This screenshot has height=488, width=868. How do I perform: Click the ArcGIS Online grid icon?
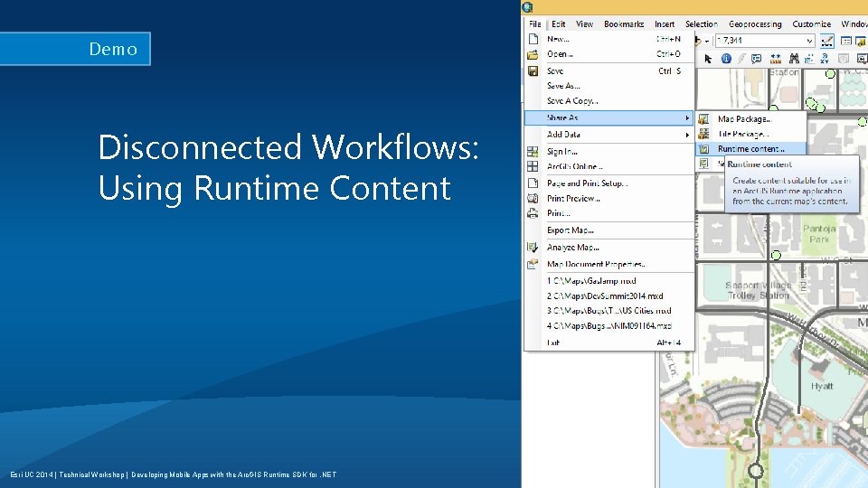coord(533,166)
